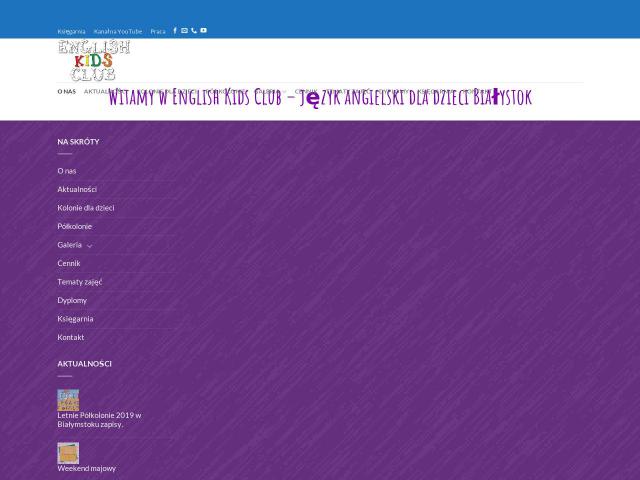Open the Weekend majowy post link
This screenshot has width=640, height=480.
pyautogui.click(x=87, y=468)
